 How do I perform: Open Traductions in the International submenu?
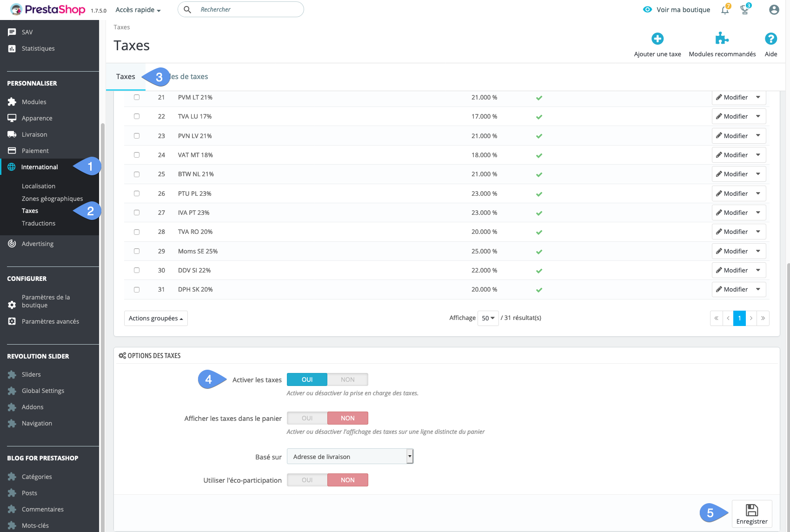(x=39, y=223)
